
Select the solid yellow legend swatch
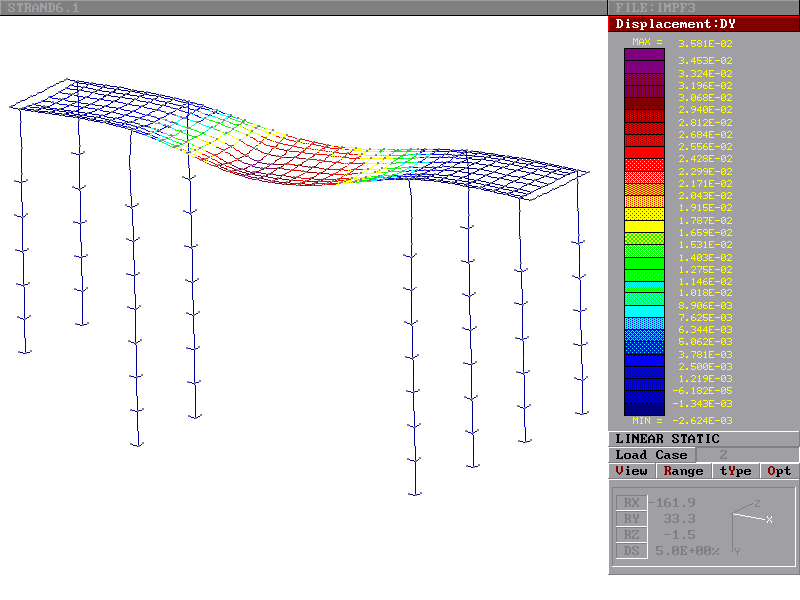(644, 227)
